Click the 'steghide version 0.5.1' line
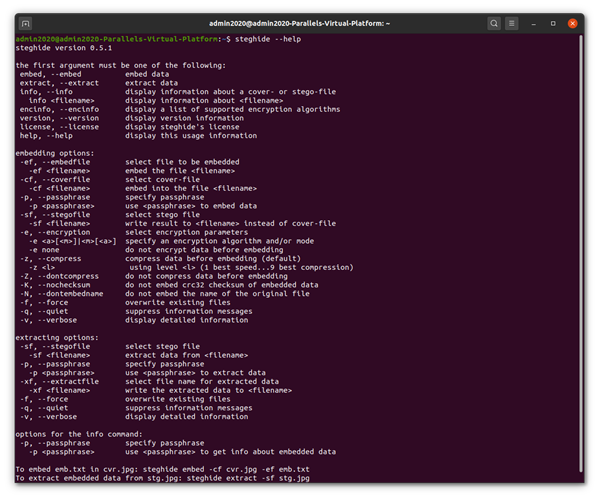 (64, 48)
